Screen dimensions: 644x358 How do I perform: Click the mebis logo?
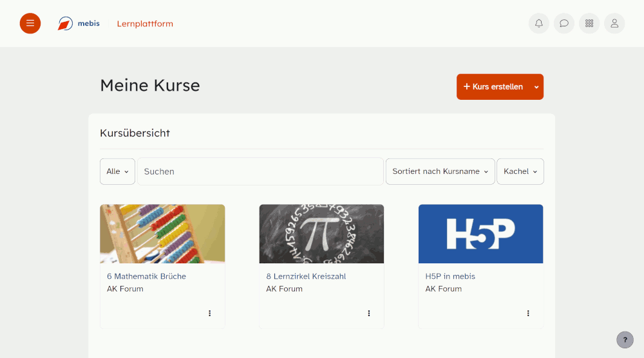[x=79, y=23]
